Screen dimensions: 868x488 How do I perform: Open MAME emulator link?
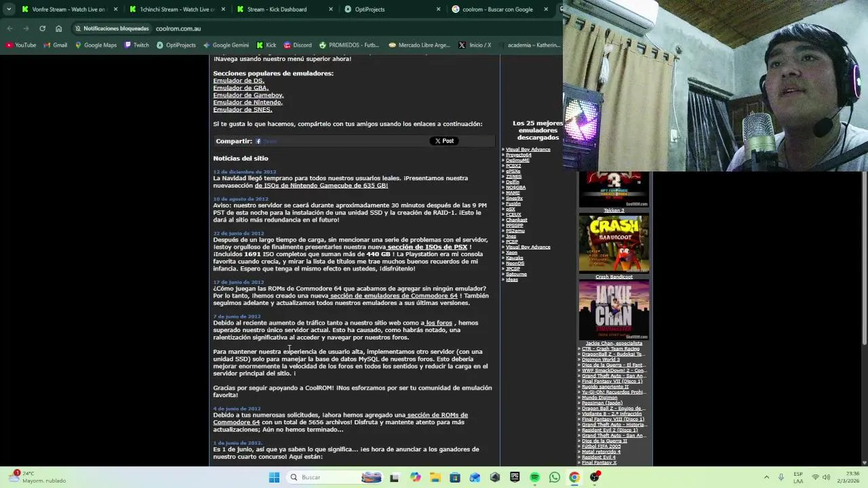point(513,193)
